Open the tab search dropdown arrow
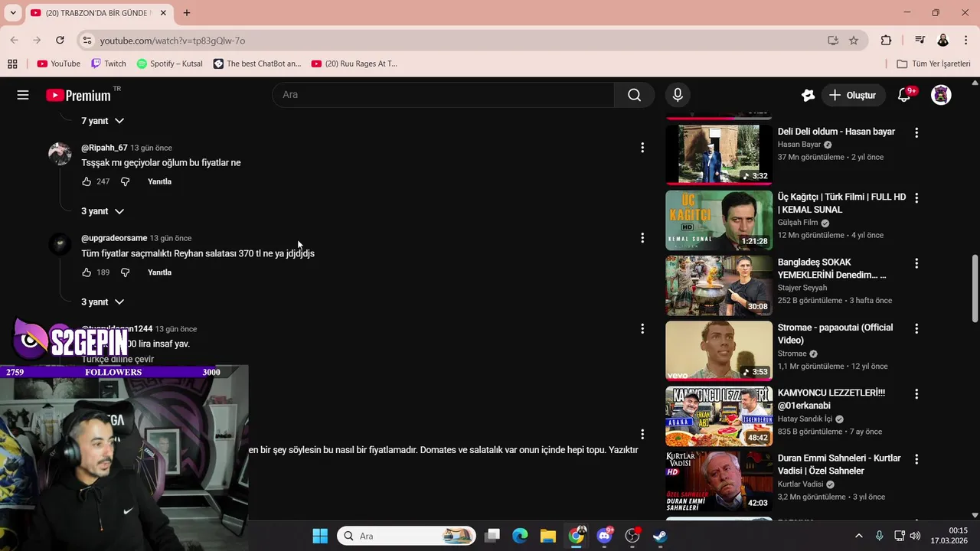980x551 pixels. 13,13
